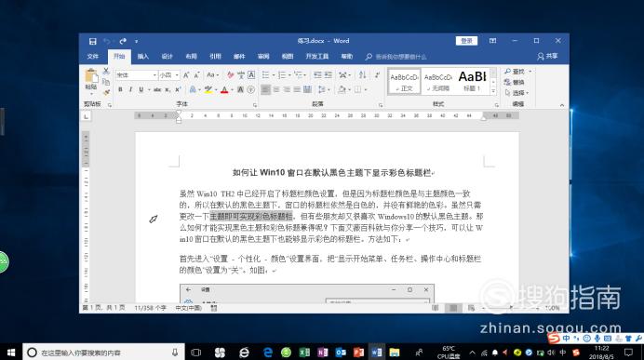The width and height of the screenshot is (644, 360).
Task: Expand the bullet list options
Action: click(x=274, y=75)
